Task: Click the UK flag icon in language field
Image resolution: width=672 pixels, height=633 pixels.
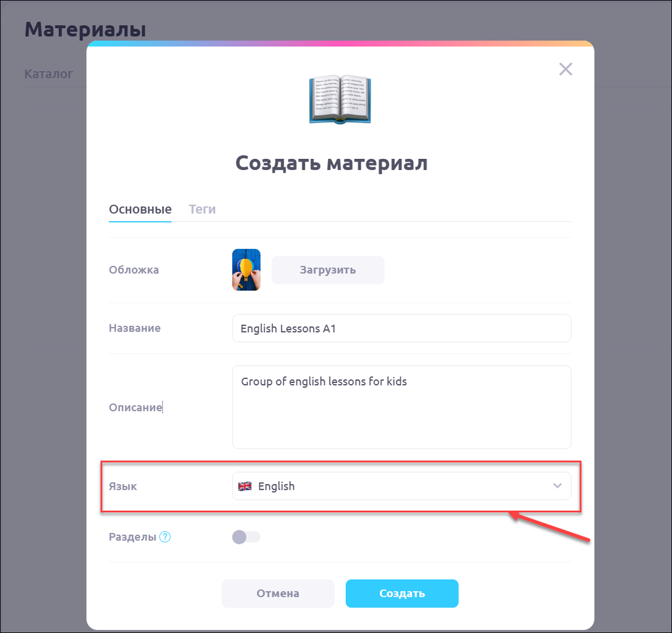Action: [245, 487]
